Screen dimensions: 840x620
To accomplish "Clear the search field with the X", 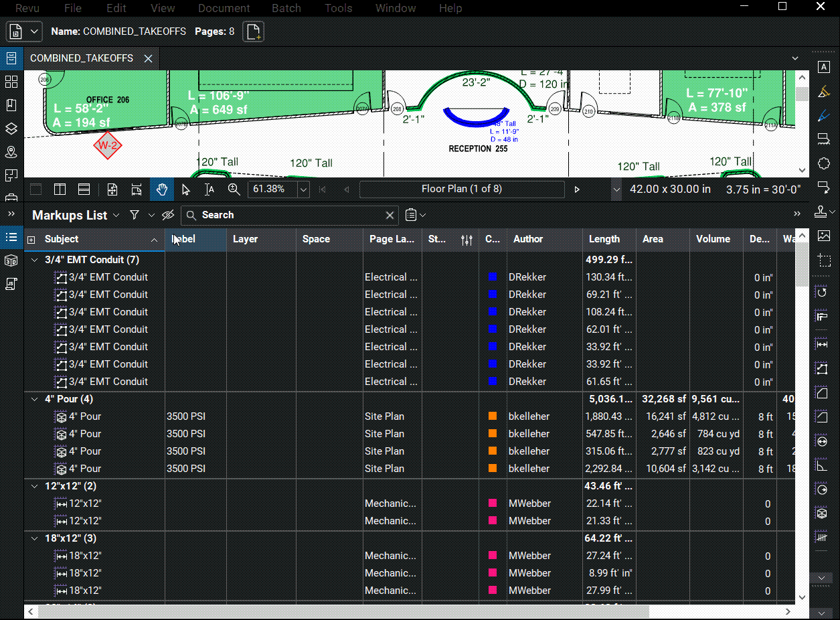I will [x=390, y=215].
